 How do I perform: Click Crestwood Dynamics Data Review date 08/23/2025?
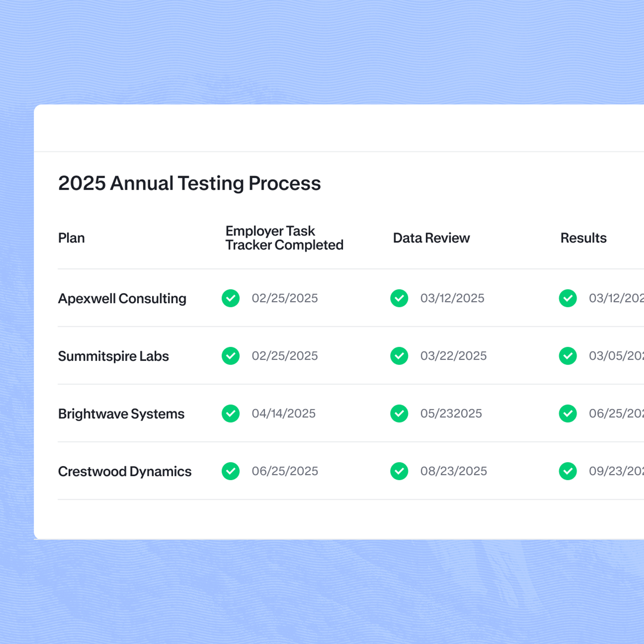pyautogui.click(x=454, y=471)
